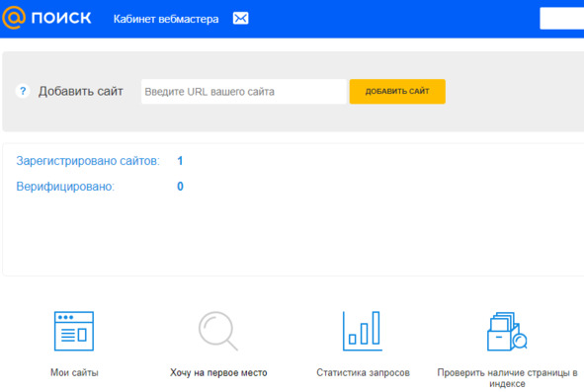Click the folder with magnifier index icon
Image resolution: width=584 pixels, height=392 pixels.
click(507, 331)
